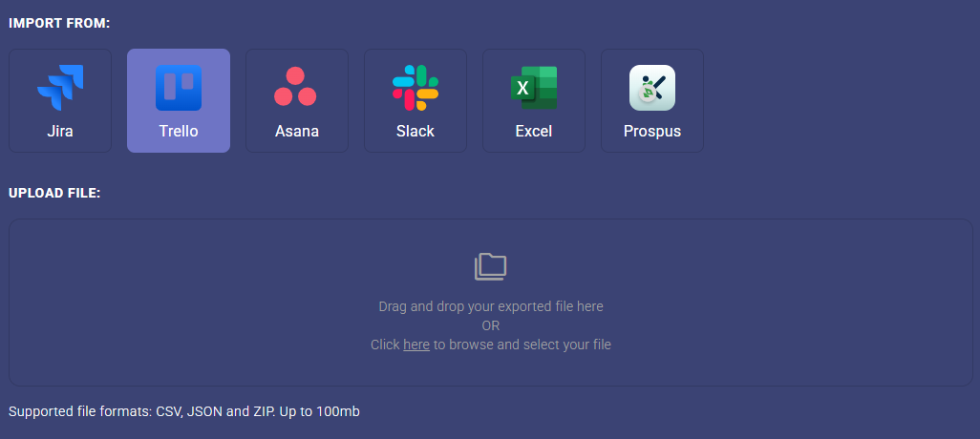Select the Jira import source label

60,132
